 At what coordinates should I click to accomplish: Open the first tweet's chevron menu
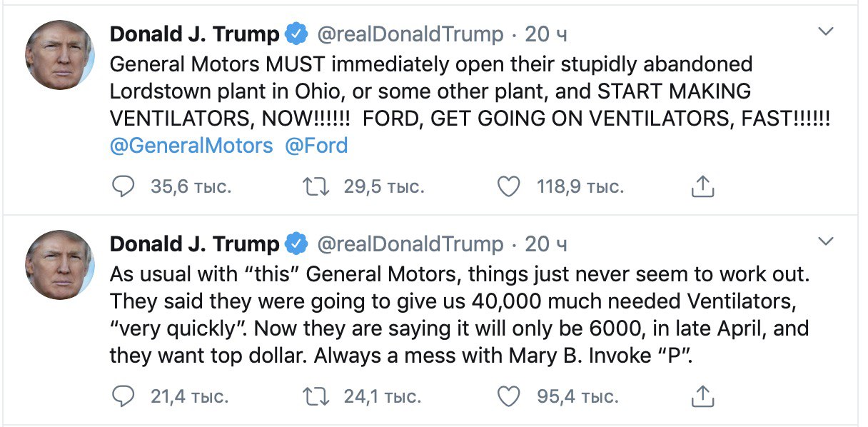[825, 32]
